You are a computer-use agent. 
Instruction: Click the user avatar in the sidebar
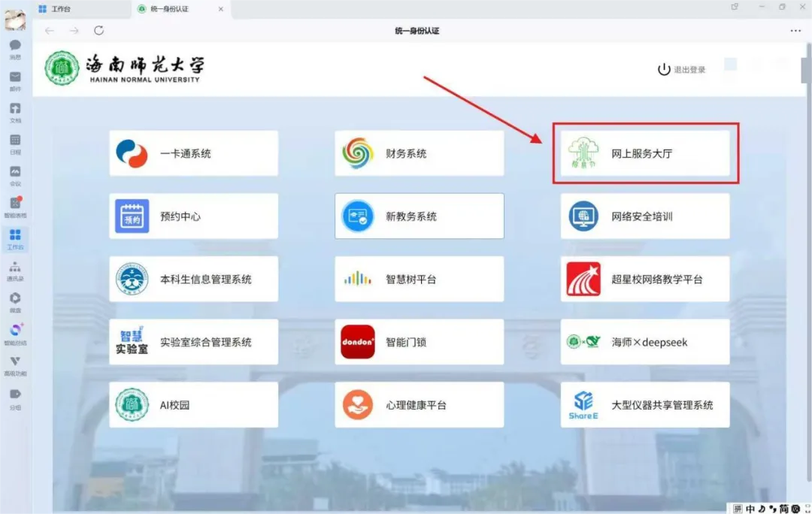tap(15, 20)
